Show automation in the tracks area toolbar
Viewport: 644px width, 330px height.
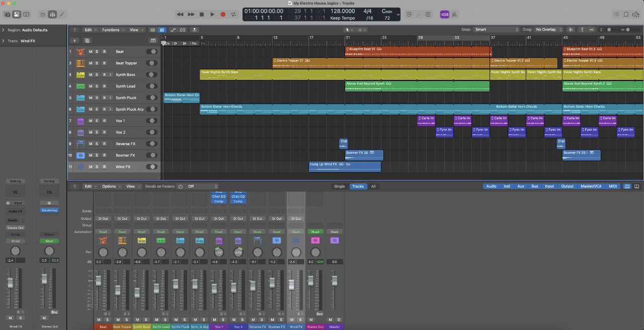pyautogui.click(x=174, y=30)
